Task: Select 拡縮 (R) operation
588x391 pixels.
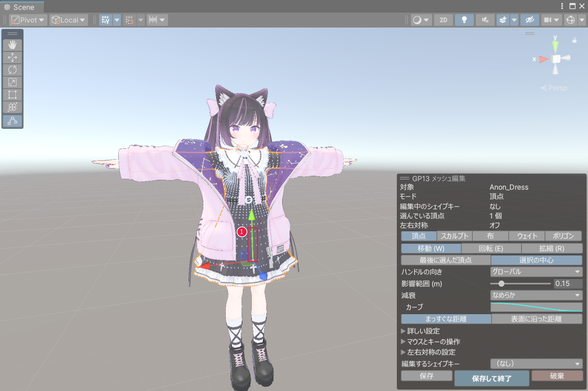Action: point(552,249)
